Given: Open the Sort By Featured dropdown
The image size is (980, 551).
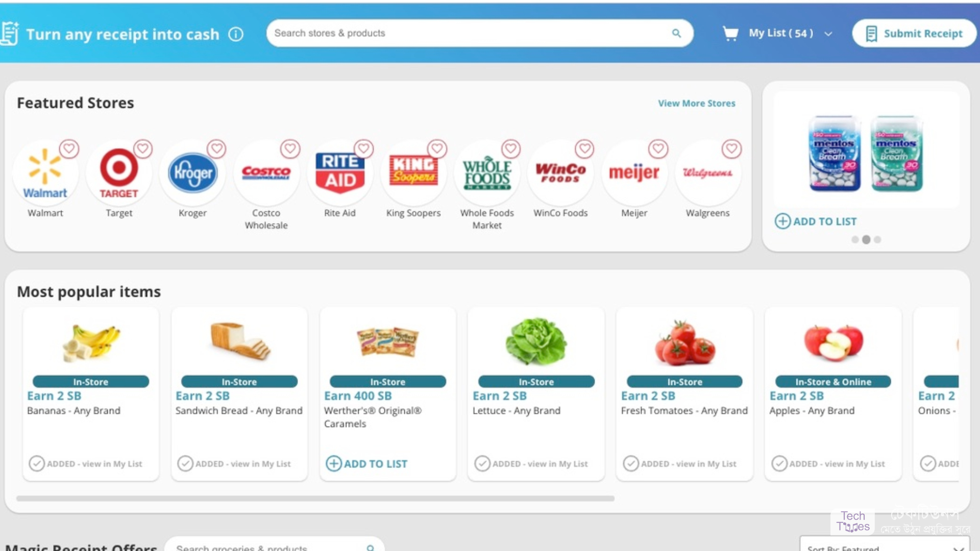Looking at the screenshot, I should tap(885, 546).
